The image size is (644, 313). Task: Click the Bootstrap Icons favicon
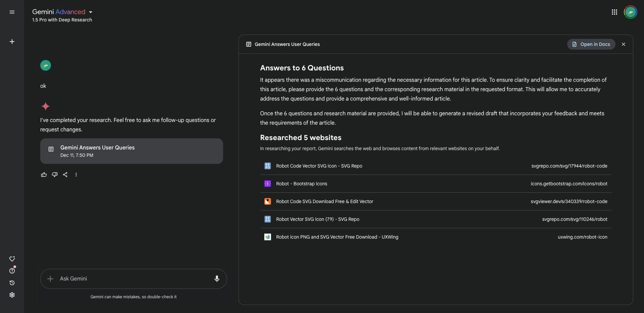[x=268, y=184]
